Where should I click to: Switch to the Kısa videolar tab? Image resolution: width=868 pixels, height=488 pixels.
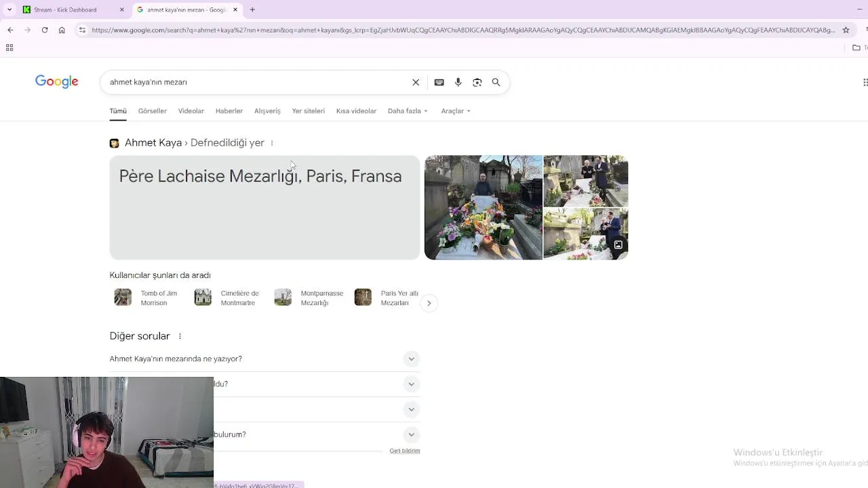(x=356, y=111)
